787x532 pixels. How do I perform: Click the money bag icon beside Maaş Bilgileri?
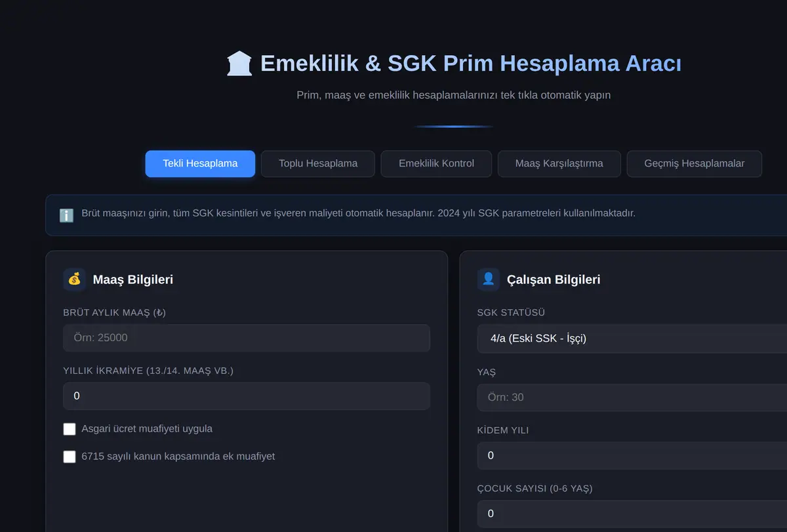75,279
